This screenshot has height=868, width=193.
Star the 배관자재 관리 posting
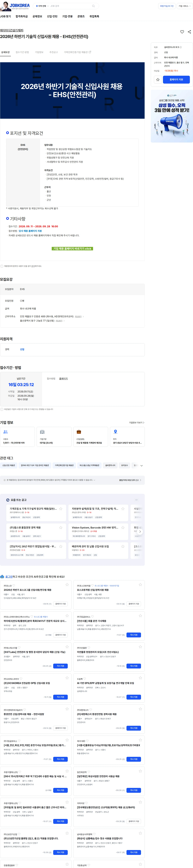pos(123,547)
